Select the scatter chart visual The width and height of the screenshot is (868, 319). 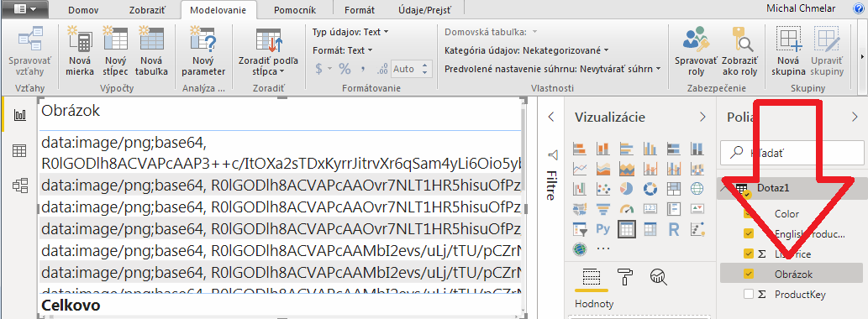pyautogui.click(x=602, y=189)
